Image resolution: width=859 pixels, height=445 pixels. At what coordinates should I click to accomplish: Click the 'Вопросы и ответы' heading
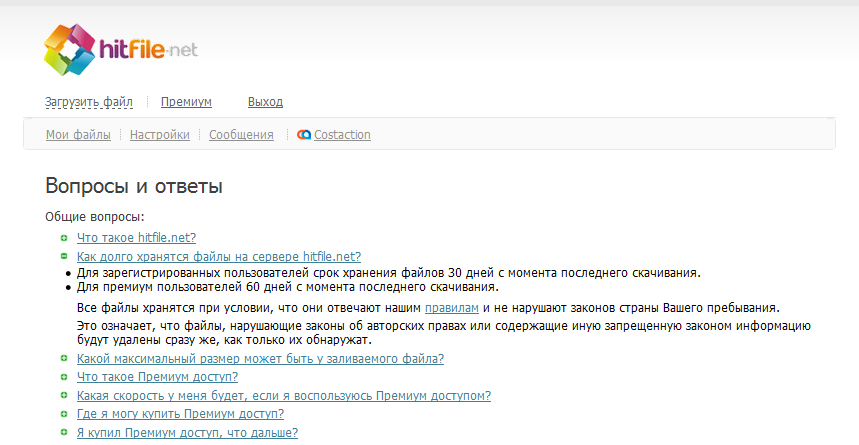[x=134, y=186]
